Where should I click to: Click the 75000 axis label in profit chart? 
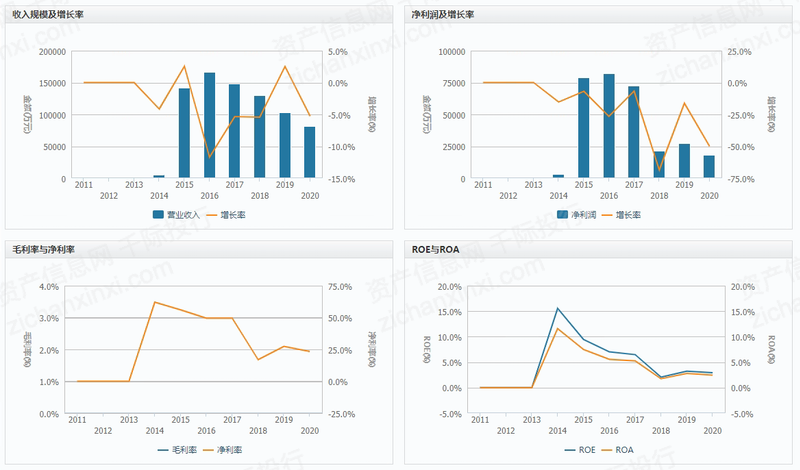tap(454, 83)
